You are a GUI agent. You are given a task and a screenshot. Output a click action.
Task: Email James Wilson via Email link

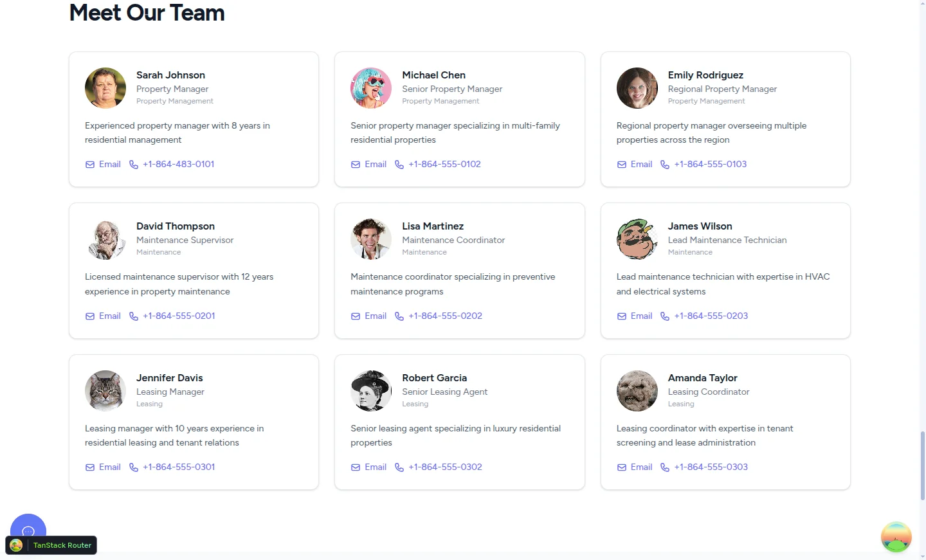[x=635, y=316]
